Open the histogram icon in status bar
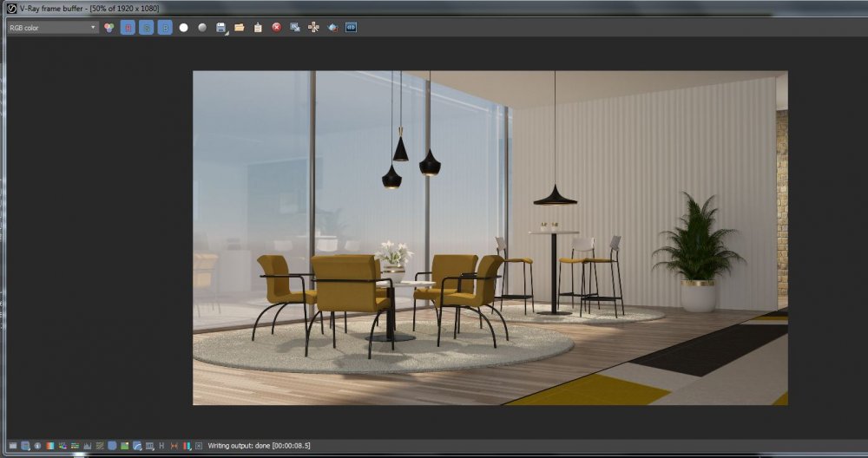Image resolution: width=868 pixels, height=458 pixels. tap(88, 446)
